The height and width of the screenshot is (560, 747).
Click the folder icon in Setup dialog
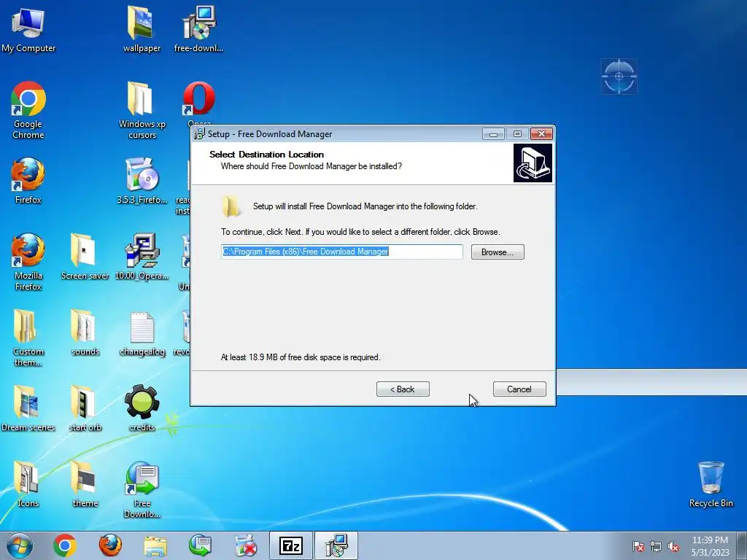click(231, 206)
